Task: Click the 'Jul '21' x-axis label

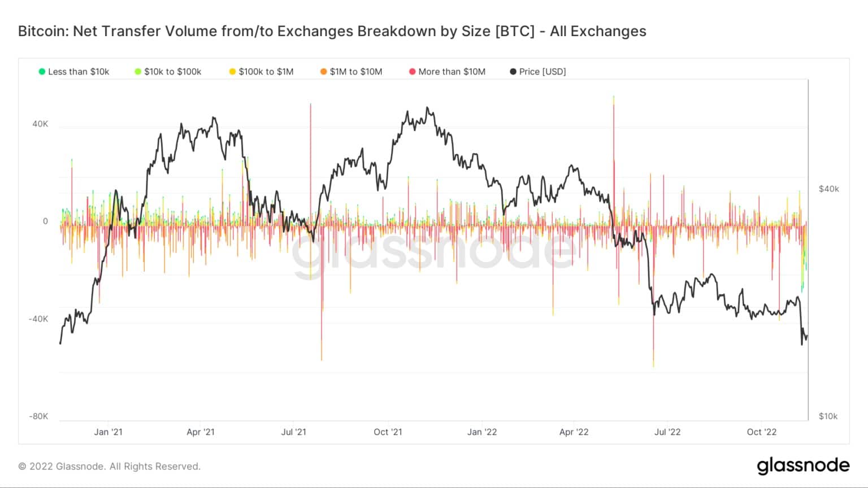Action: tap(293, 432)
